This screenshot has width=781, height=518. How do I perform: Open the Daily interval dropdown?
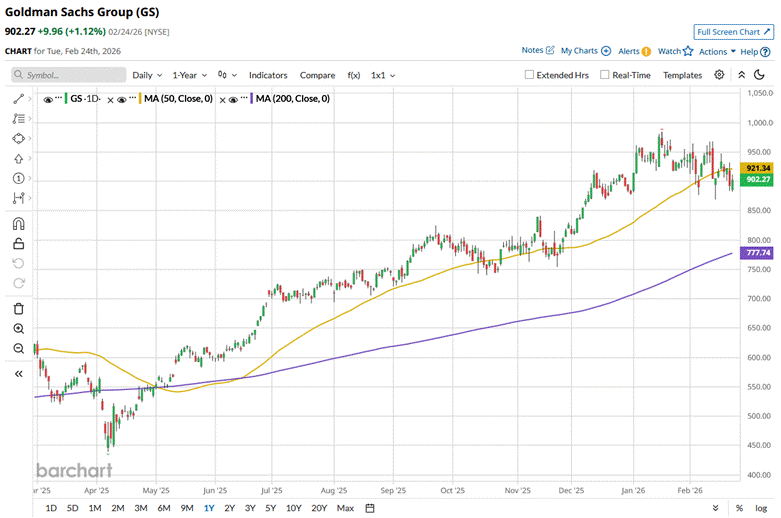coord(148,75)
